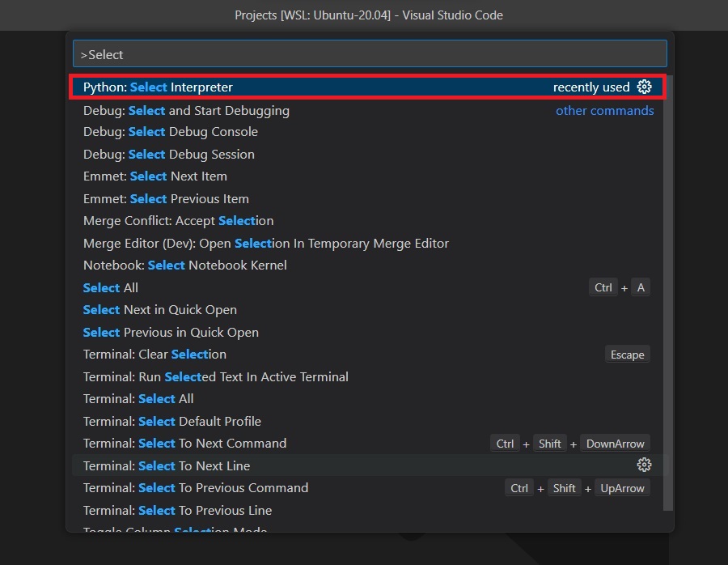
Task: Click the gear icon on Terminal: Select To Next Line
Action: (x=644, y=465)
